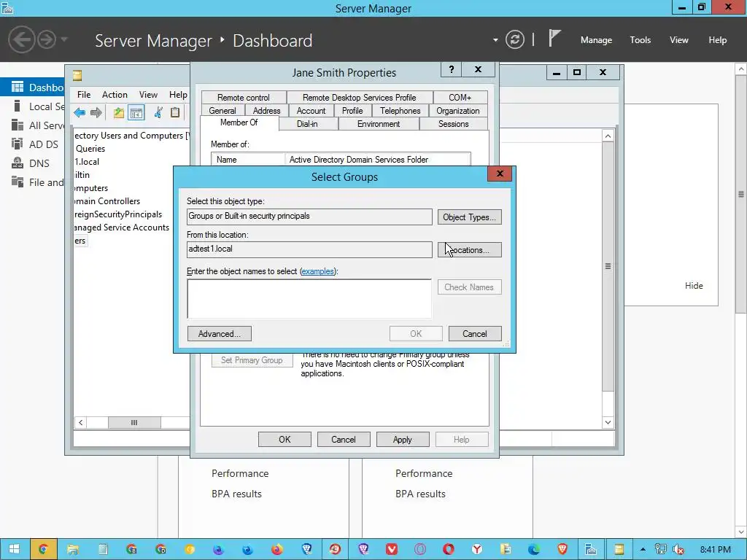The width and height of the screenshot is (747, 560).
Task: Open the Server Manager Manage menu
Action: point(596,40)
